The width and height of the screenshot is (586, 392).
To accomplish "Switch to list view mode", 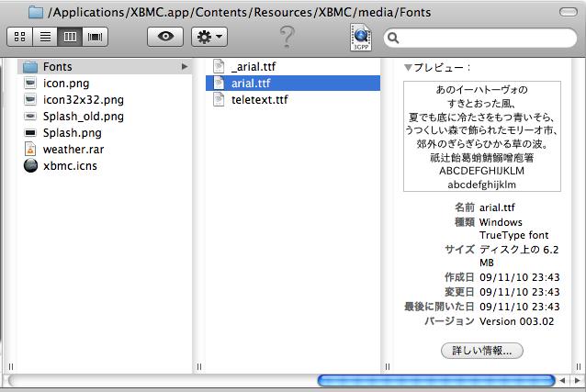I will point(45,38).
